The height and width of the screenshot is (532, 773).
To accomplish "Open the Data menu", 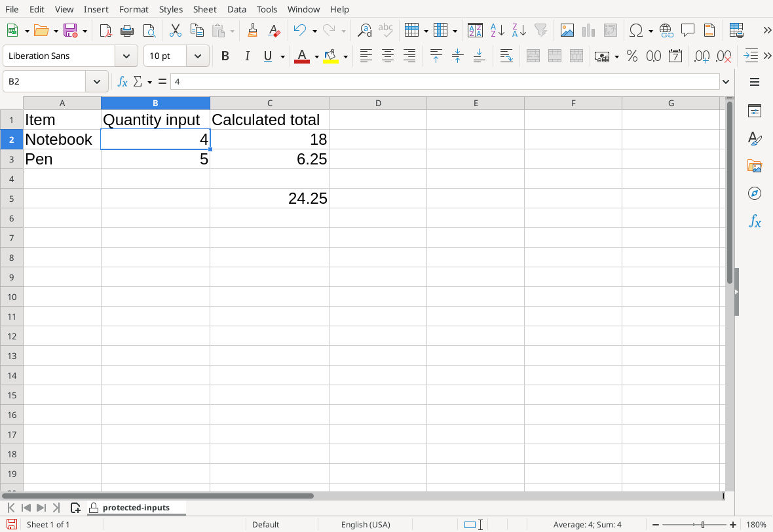I will point(236,9).
